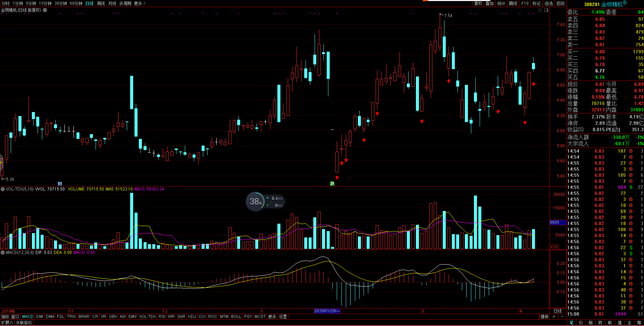Select the 势 trend tab

[x=600, y=323]
